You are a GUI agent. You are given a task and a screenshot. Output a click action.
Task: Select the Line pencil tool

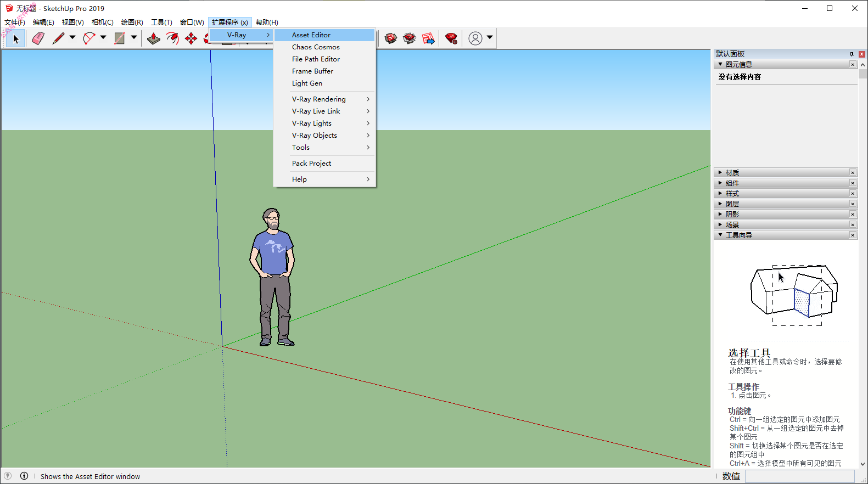[x=58, y=38]
